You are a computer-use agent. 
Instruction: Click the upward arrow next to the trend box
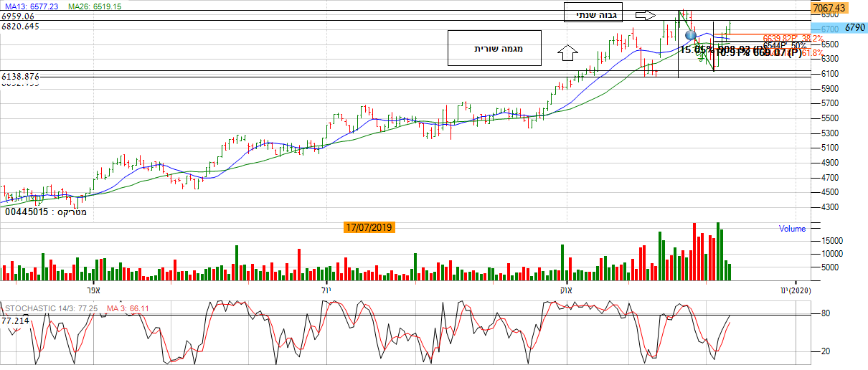567,52
